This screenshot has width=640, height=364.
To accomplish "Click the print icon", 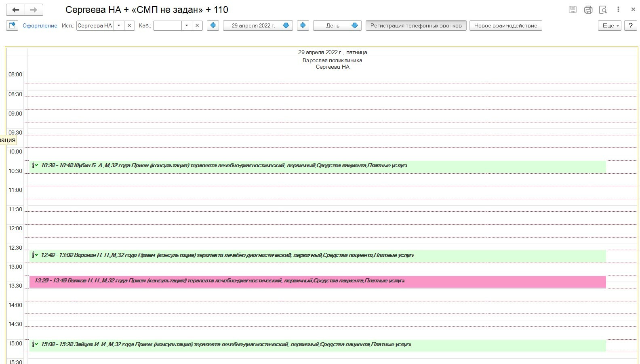I will (588, 10).
